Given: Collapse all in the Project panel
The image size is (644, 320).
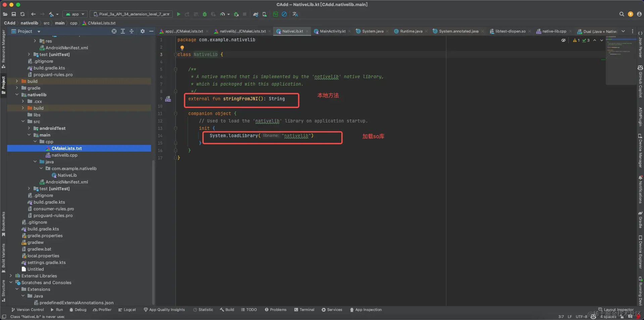Looking at the screenshot, I should pos(132,31).
